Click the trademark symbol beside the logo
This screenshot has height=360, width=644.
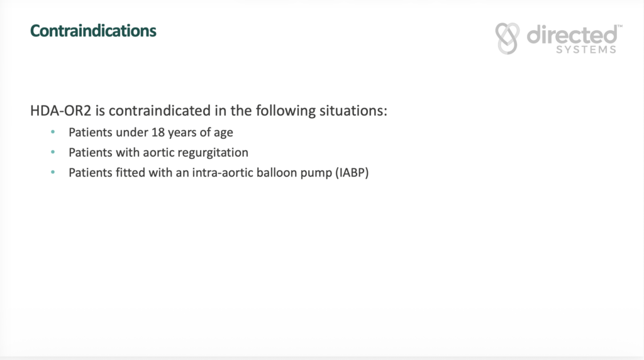point(619,26)
